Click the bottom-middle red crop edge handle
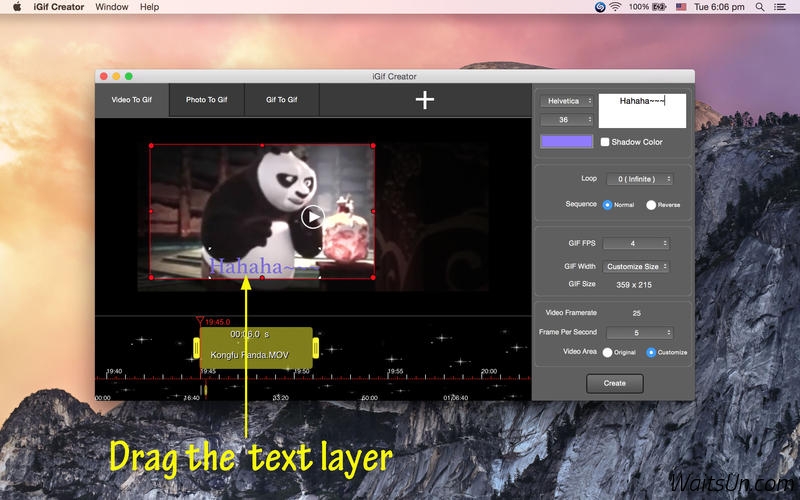The image size is (800, 500). (262, 278)
